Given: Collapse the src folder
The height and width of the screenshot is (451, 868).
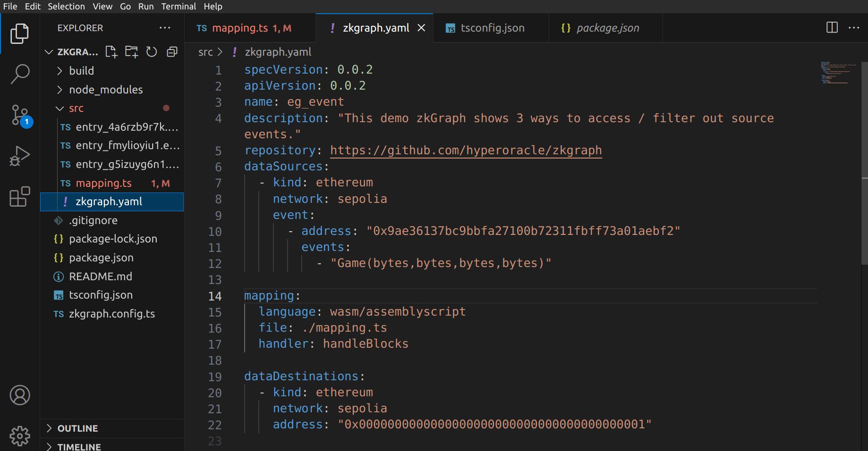Looking at the screenshot, I should click(60, 109).
